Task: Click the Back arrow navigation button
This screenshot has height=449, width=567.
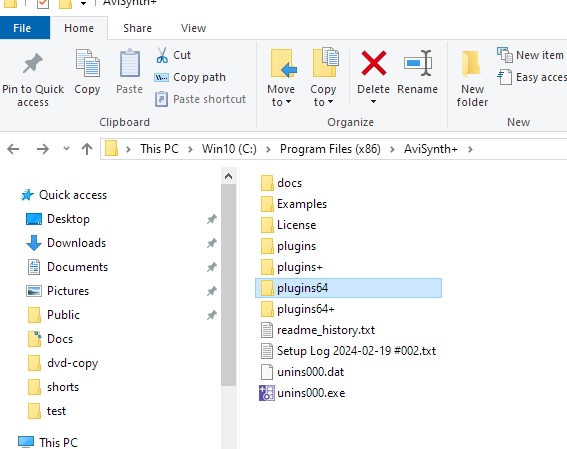Action: point(13,149)
